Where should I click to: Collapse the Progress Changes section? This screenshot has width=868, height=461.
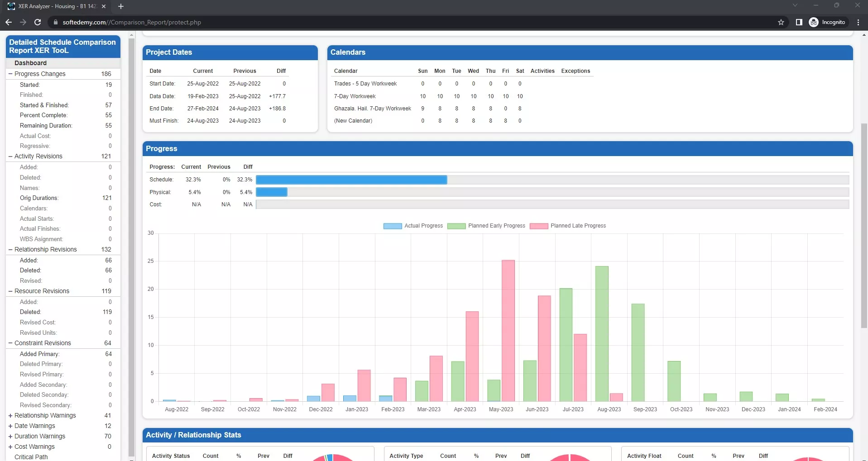pos(10,74)
